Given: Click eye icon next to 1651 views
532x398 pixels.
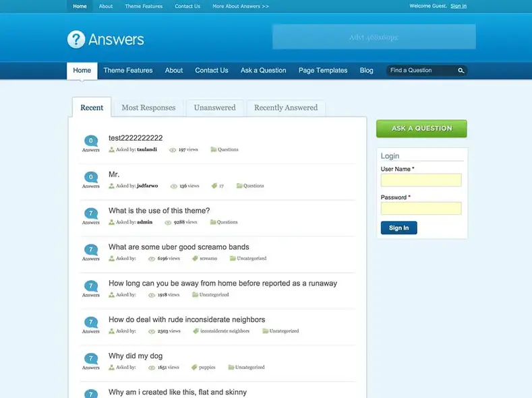Looking at the screenshot, I should [152, 367].
